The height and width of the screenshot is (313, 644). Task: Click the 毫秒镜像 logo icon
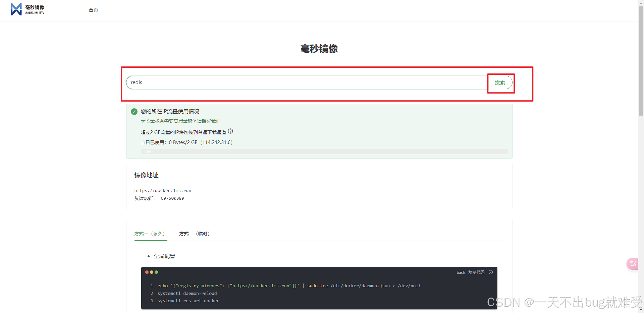pos(16,9)
